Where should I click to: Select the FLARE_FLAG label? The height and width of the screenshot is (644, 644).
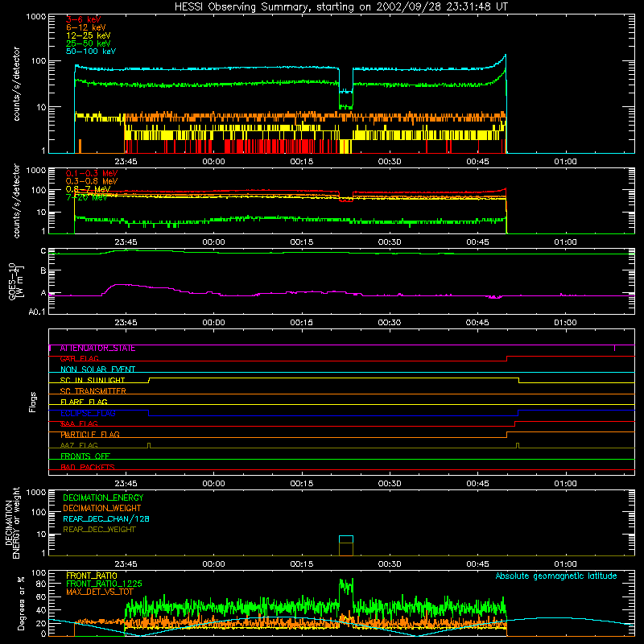tap(84, 402)
